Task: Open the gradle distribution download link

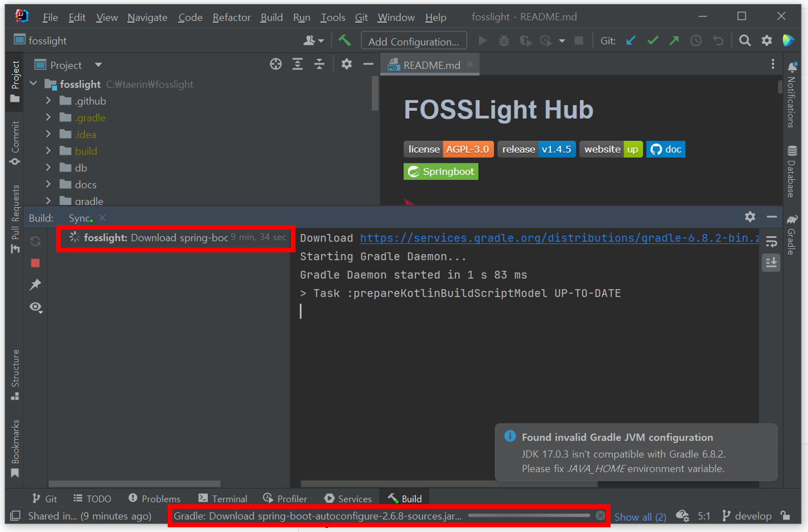Action: click(x=560, y=238)
